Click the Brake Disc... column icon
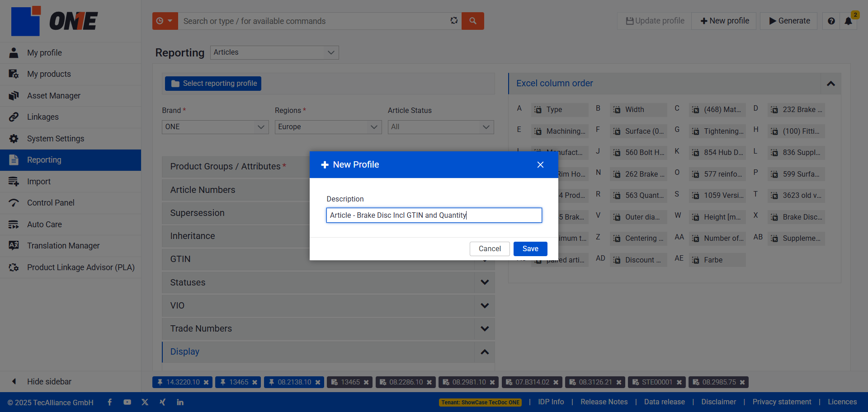Viewport: 868px width, 412px height. coord(774,217)
